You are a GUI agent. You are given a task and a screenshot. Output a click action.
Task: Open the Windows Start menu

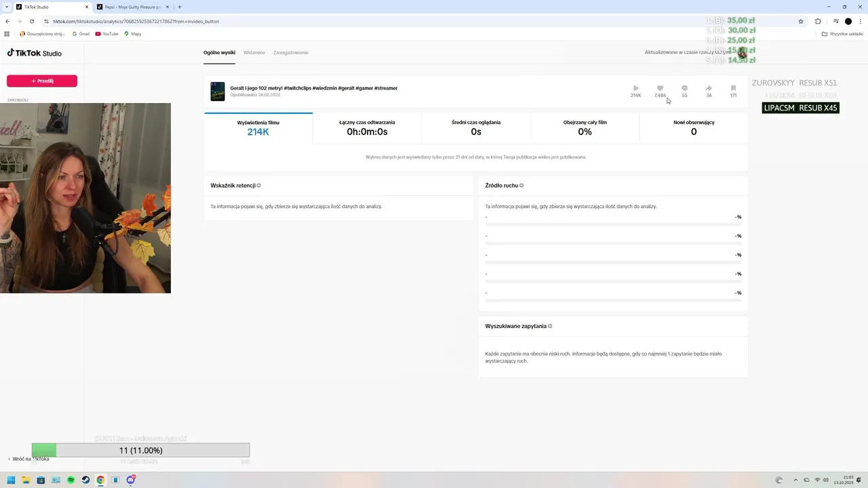pos(11,480)
